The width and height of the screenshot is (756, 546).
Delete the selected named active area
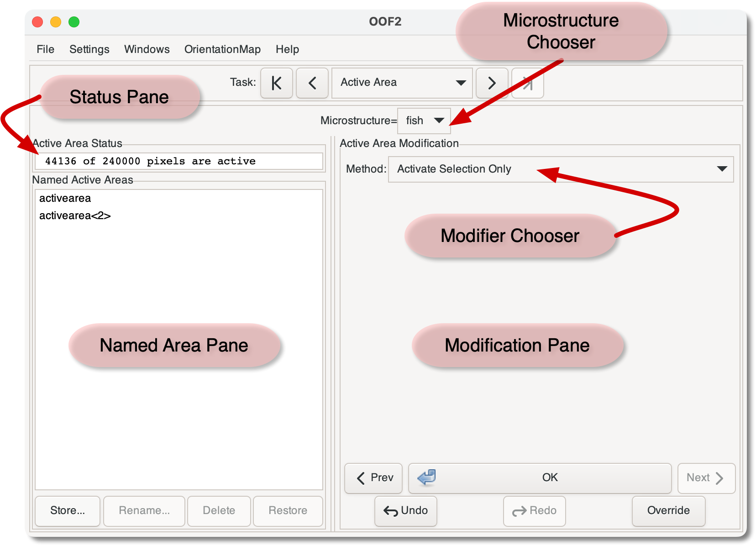coord(219,511)
